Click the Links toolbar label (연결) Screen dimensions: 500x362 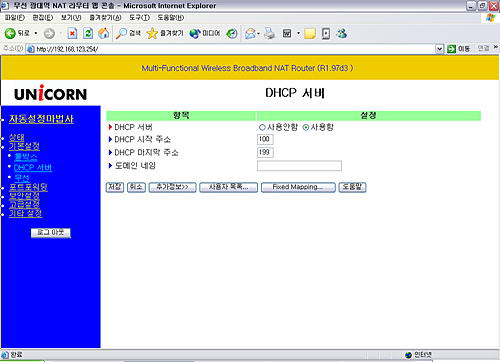[483, 48]
